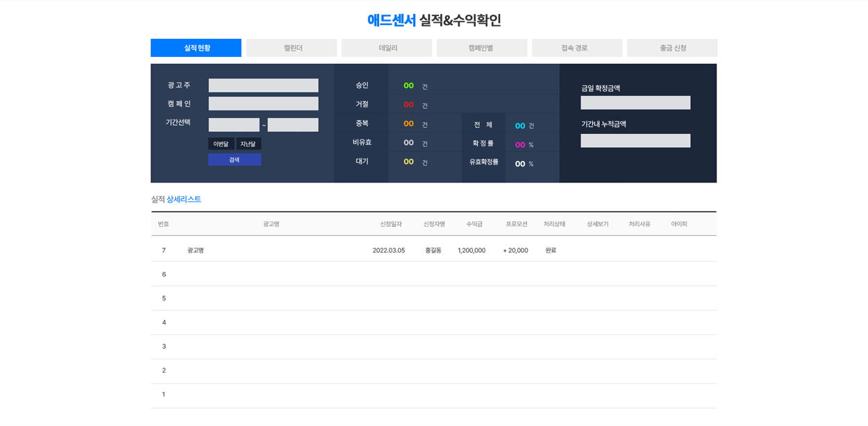Viewport: 868px width, 426px height.
Task: Click the 완료 status in row 7
Action: [x=551, y=250]
